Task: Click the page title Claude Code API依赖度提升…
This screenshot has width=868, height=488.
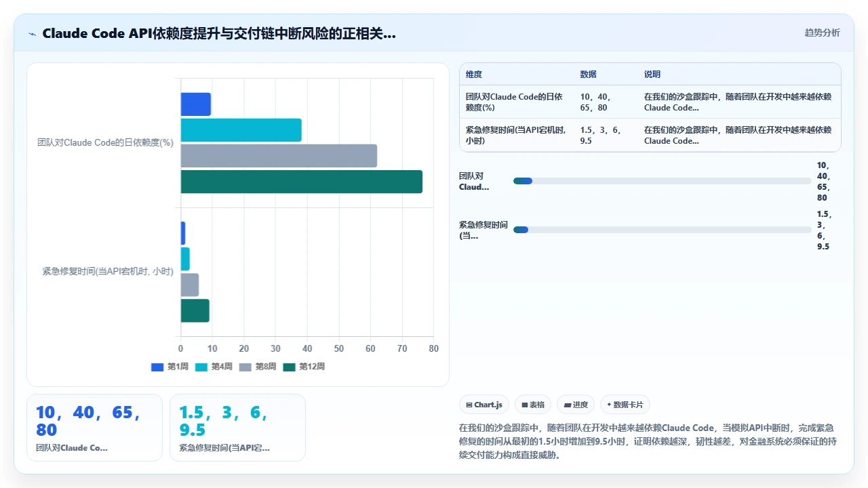Action: [219, 33]
